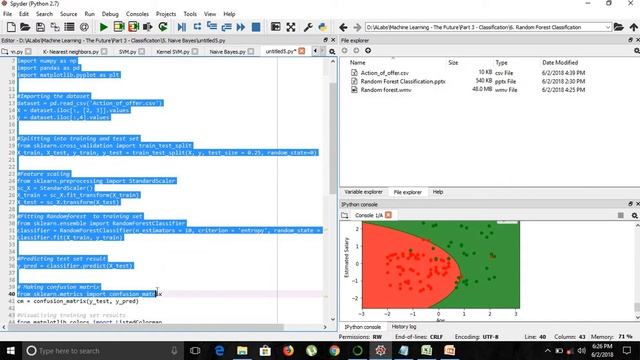The image size is (640, 360).
Task: Open the File menu
Action: point(7,14)
